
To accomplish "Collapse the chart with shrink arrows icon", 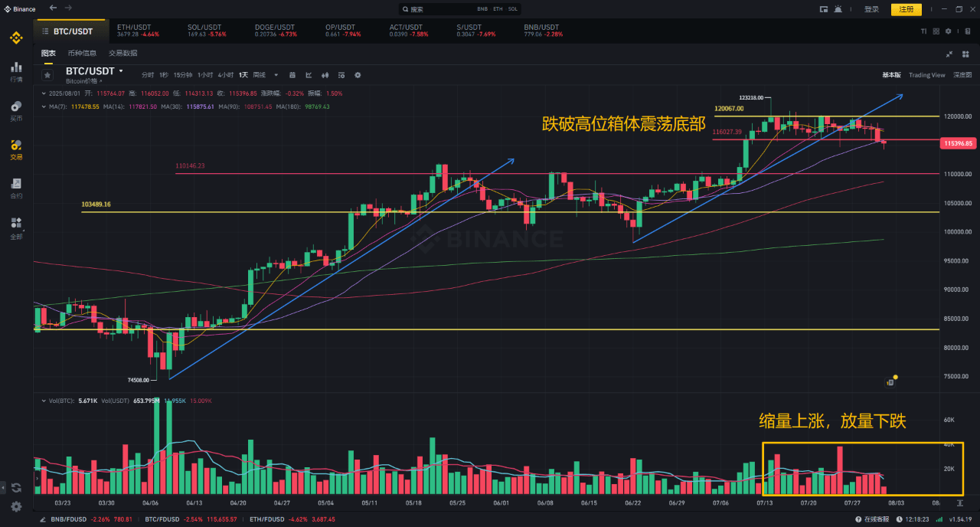I will [x=949, y=54].
